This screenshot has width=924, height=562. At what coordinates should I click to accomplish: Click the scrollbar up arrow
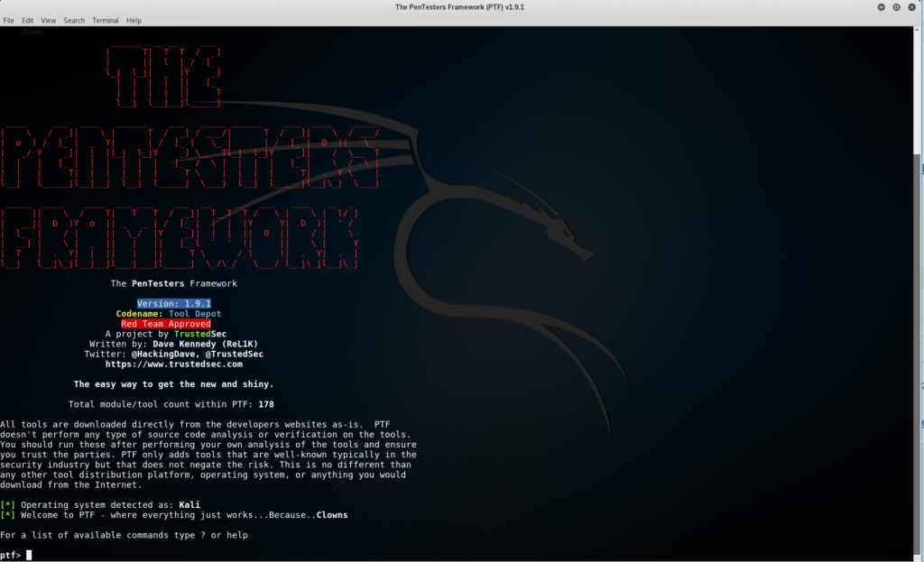click(x=919, y=31)
